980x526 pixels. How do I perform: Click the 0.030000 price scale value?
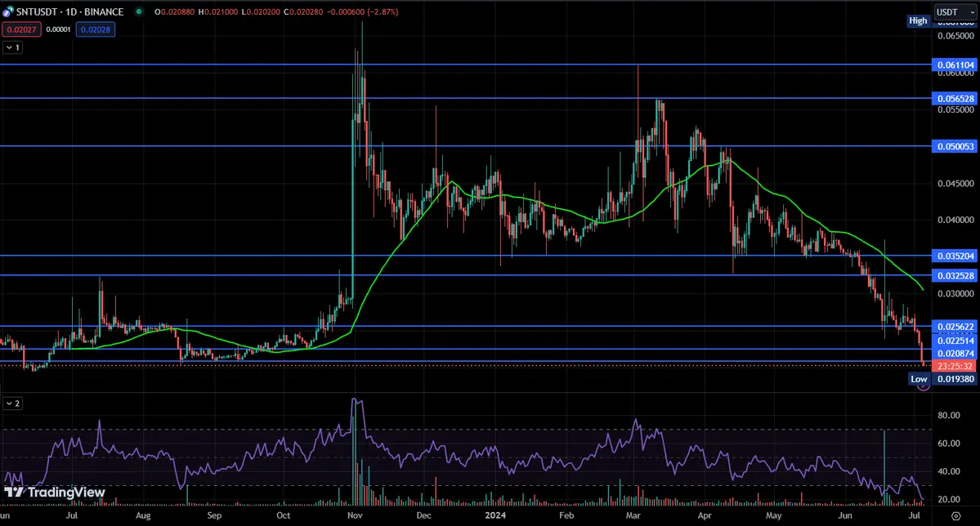(x=955, y=293)
